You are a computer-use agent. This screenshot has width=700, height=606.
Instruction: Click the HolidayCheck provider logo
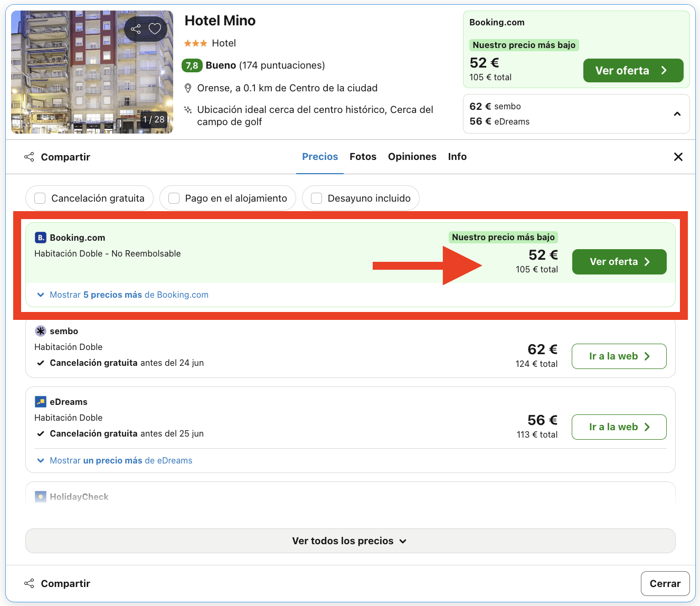click(41, 496)
